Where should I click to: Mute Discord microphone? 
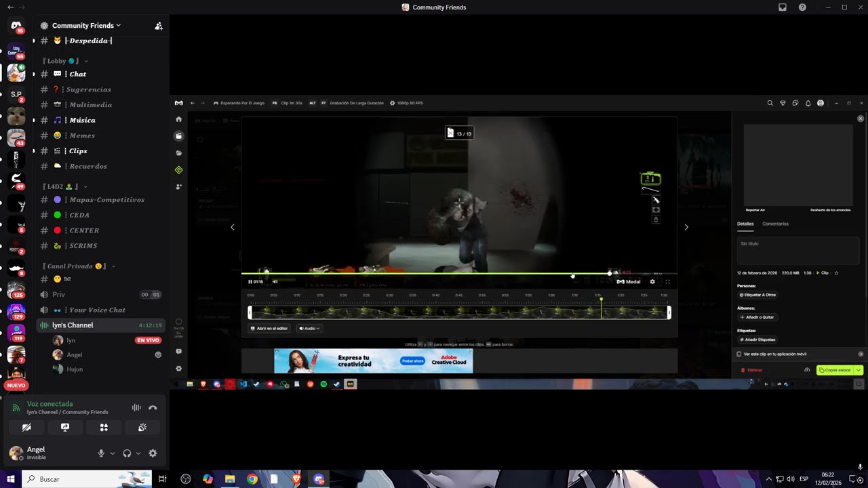101,453
